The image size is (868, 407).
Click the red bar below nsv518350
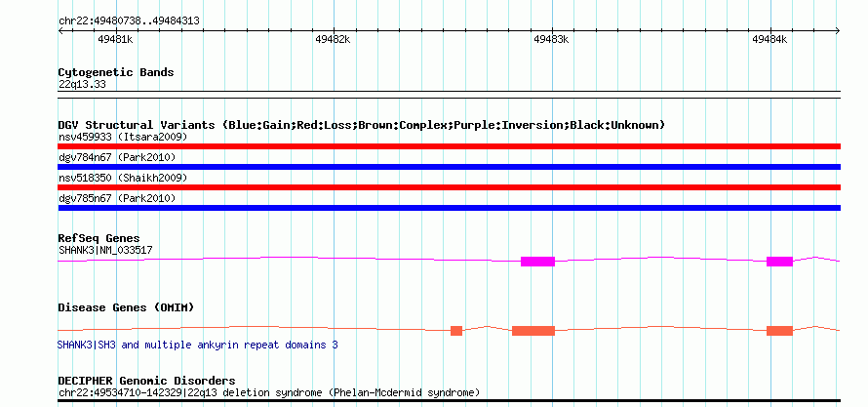[x=450, y=187]
